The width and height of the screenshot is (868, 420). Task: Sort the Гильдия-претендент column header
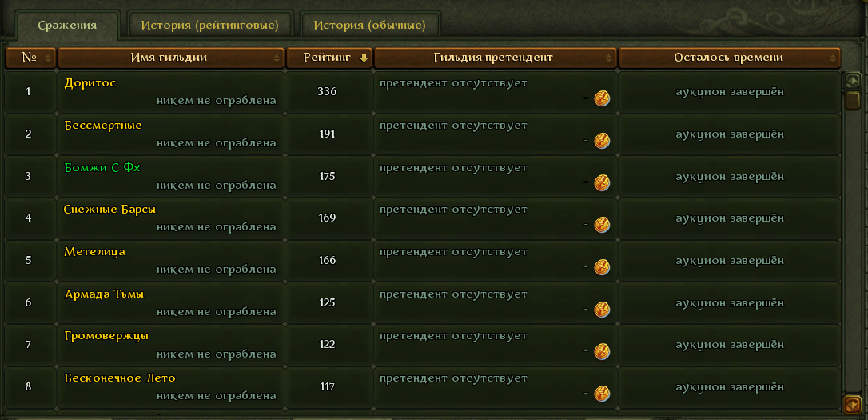tap(496, 58)
